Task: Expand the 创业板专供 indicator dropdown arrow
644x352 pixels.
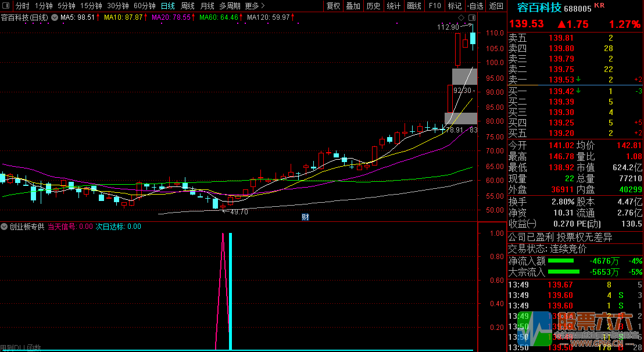Action: coord(5,227)
